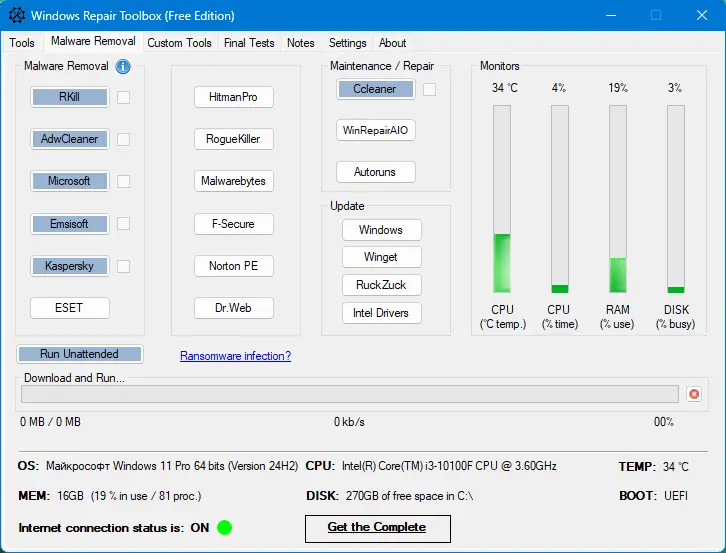The width and height of the screenshot is (726, 553).
Task: Open the Ransomware infection link
Action: [x=235, y=356]
